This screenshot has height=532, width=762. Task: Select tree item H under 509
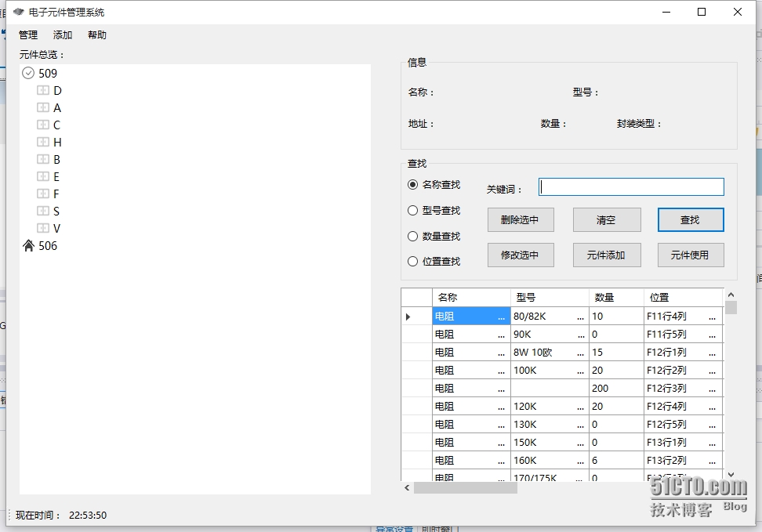pos(57,143)
